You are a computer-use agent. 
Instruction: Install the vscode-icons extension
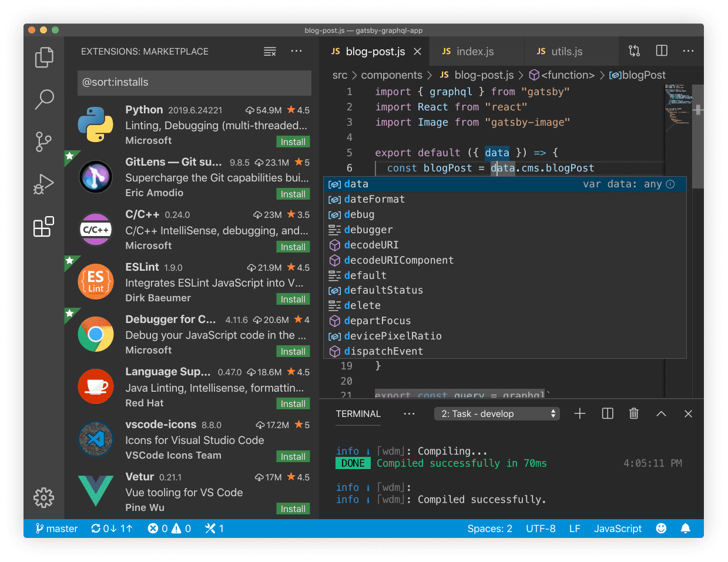click(x=293, y=456)
